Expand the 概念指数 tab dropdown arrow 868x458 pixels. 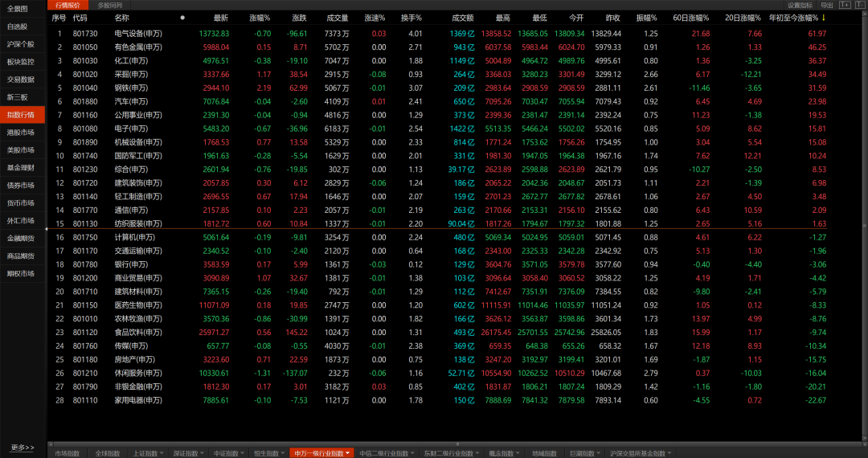(x=518, y=453)
